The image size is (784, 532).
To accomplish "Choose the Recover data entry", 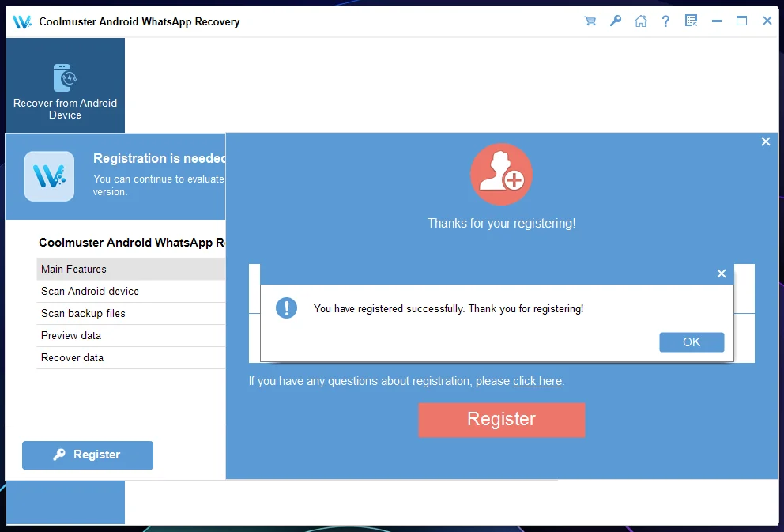I will tap(131, 358).
